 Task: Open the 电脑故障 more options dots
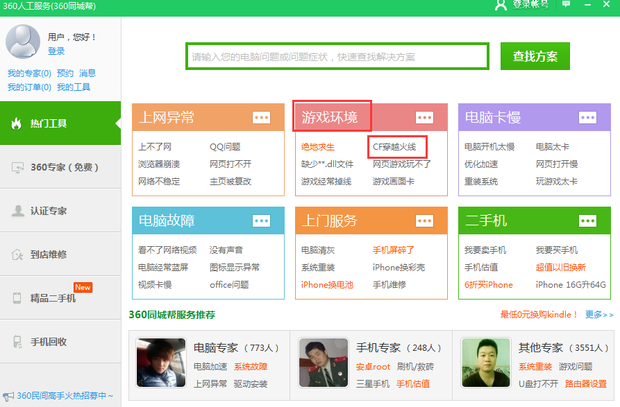click(x=261, y=221)
